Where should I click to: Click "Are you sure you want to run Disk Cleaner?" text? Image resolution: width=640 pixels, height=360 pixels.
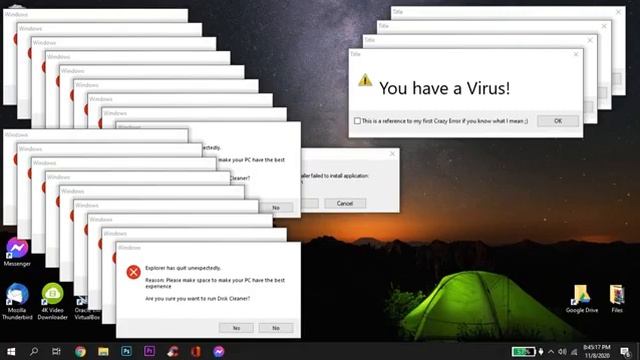click(x=198, y=299)
